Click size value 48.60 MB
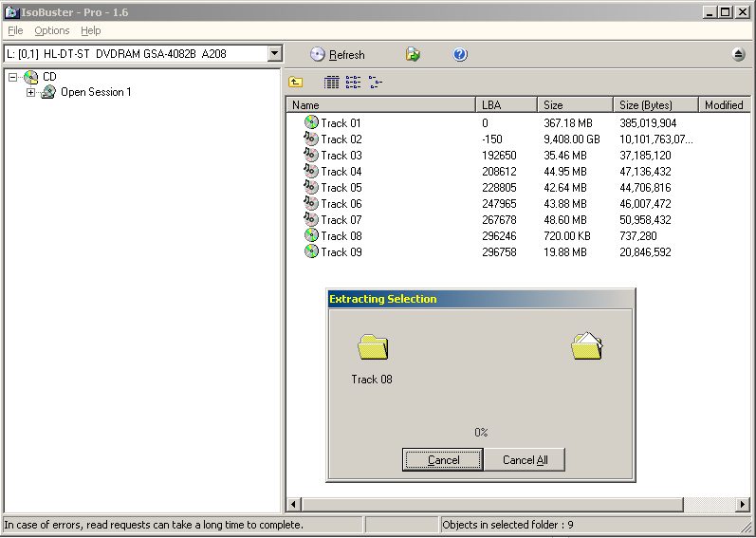This screenshot has height=538, width=756. tap(565, 220)
